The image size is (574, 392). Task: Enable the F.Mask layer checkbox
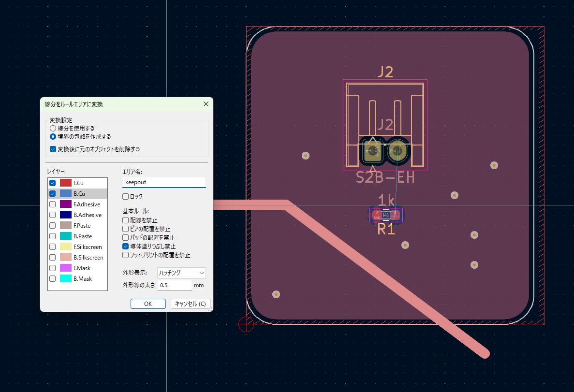tap(53, 268)
